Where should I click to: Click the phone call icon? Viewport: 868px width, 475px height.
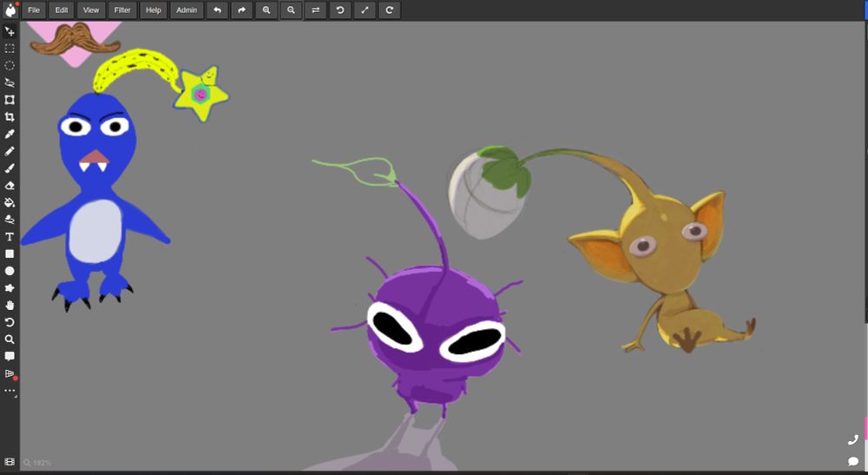[x=853, y=440]
